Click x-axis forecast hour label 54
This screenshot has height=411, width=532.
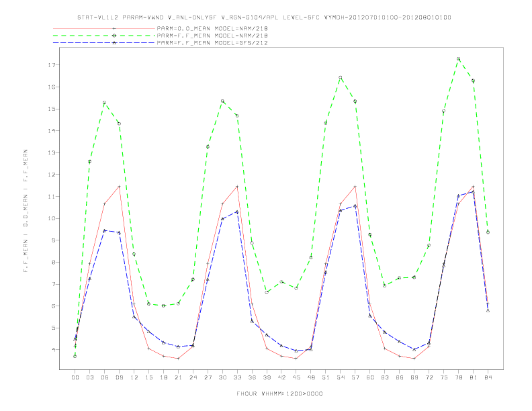(341, 377)
